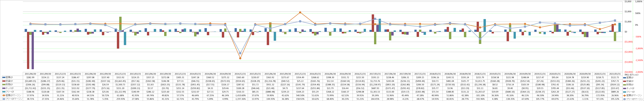This screenshot has height=101, width=644.
Task: Click the 264.45% フリーCFマージン cell
Action: (375, 99)
